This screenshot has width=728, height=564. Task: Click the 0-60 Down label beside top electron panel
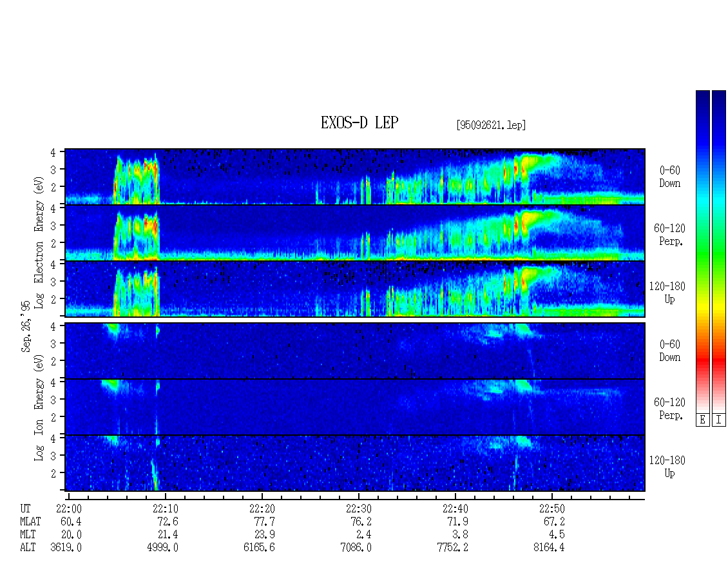click(x=669, y=177)
